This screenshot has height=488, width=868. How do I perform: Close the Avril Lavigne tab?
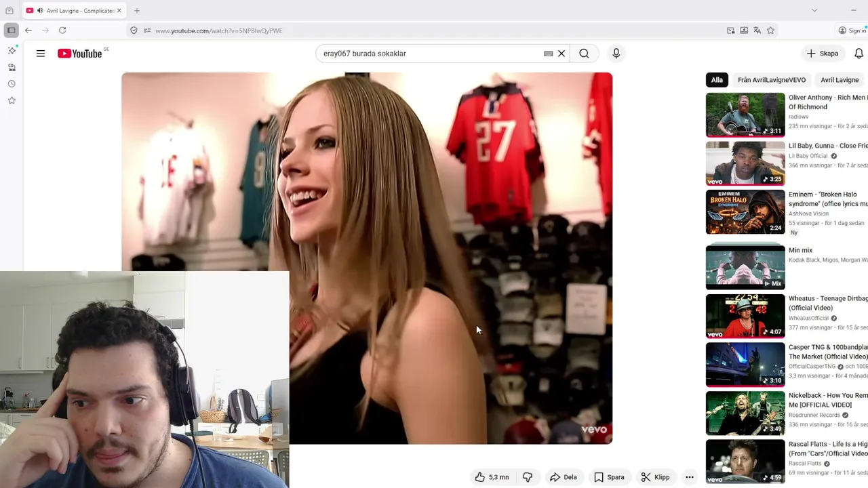[119, 11]
